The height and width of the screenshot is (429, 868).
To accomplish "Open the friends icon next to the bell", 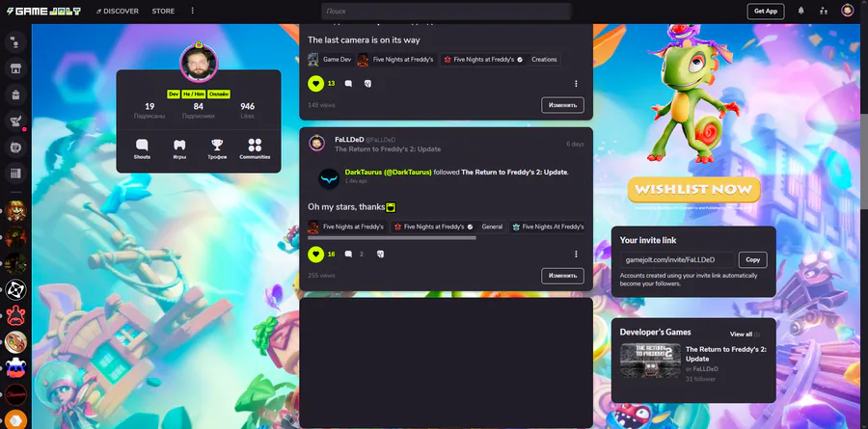I will click(824, 11).
